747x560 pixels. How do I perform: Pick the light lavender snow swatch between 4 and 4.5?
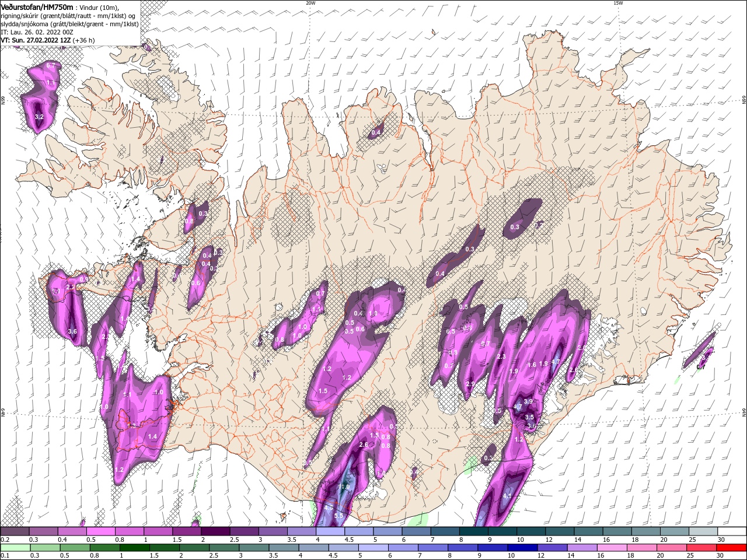pos(330,531)
